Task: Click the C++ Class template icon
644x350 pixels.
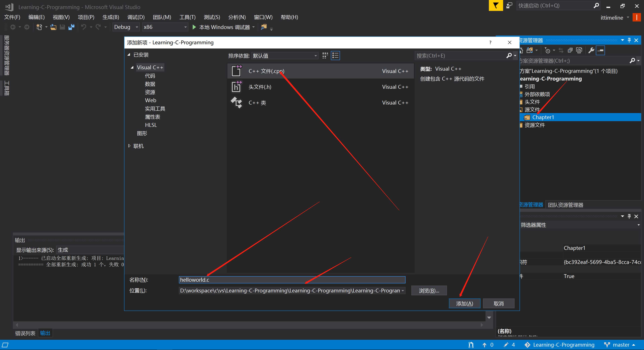Action: (236, 102)
